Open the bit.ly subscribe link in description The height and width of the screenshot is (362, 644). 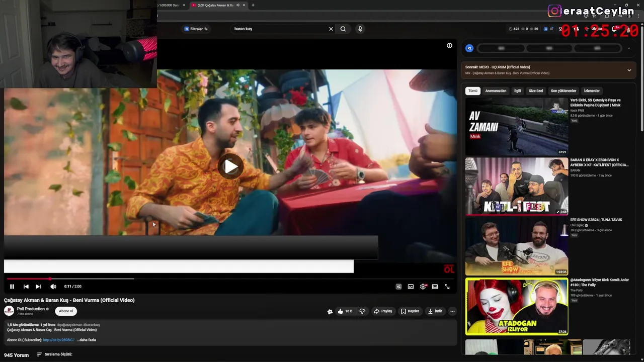coord(58,340)
